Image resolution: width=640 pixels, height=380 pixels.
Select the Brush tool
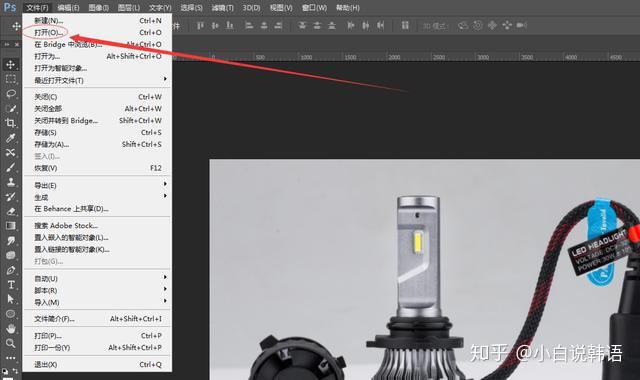click(x=11, y=167)
